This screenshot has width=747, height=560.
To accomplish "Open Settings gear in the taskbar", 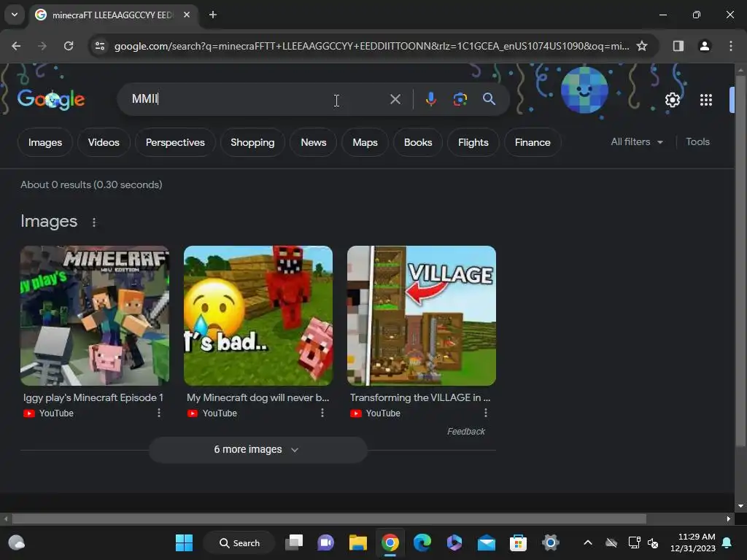I will 550,542.
